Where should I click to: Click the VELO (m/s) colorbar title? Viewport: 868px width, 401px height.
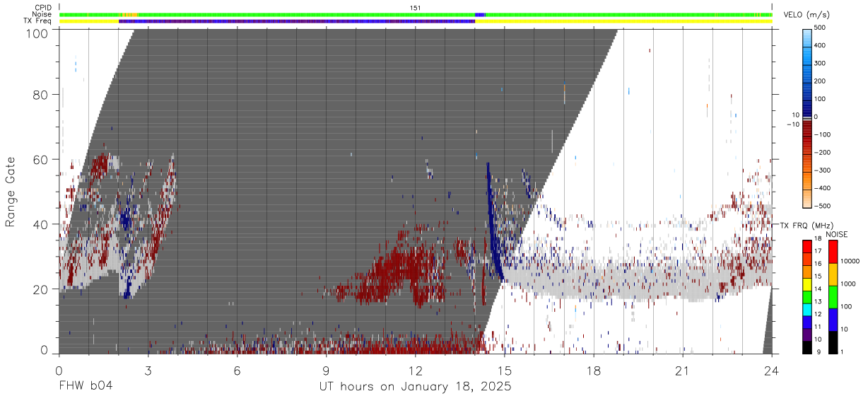[807, 15]
